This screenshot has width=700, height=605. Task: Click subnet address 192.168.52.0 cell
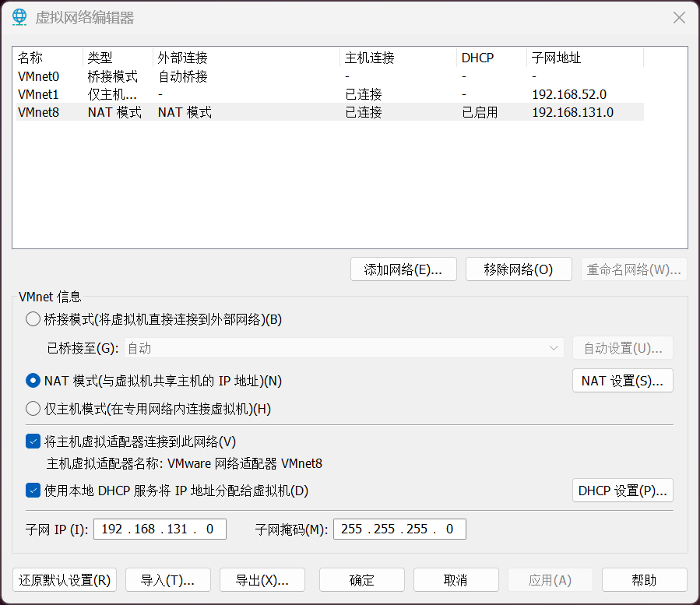[x=569, y=94]
